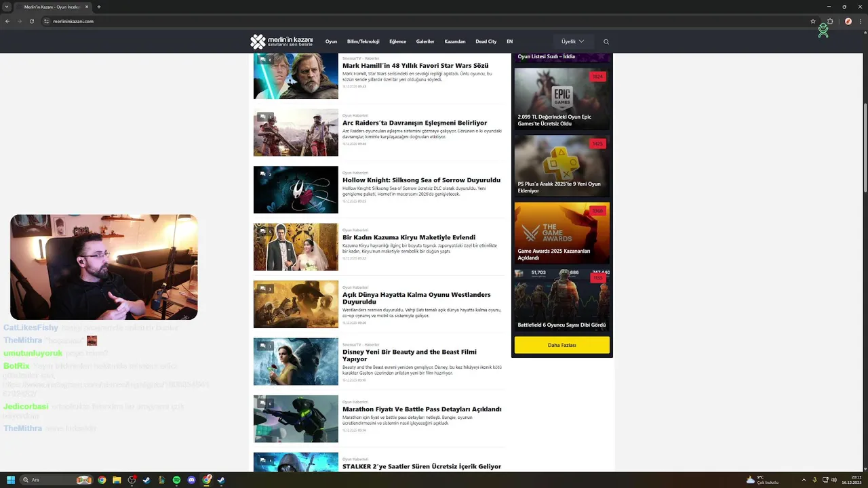Image resolution: width=868 pixels, height=488 pixels.
Task: Open the Oyun menu
Action: pyautogui.click(x=331, y=41)
